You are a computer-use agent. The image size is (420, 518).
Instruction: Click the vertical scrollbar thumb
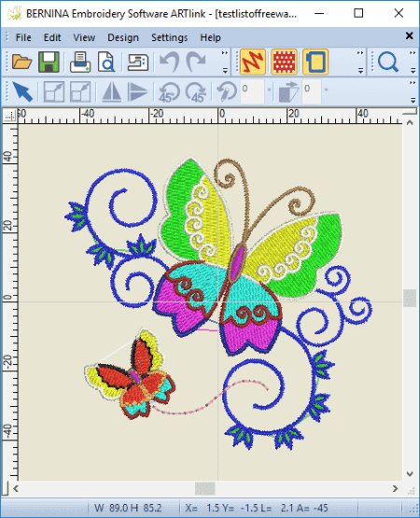(x=410, y=298)
